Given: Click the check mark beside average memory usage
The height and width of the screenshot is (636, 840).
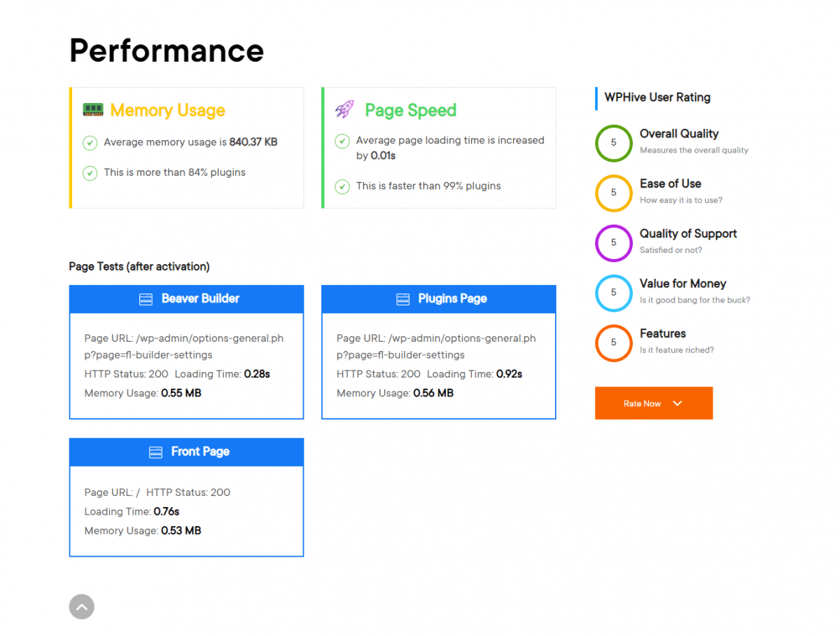Looking at the screenshot, I should pos(90,143).
